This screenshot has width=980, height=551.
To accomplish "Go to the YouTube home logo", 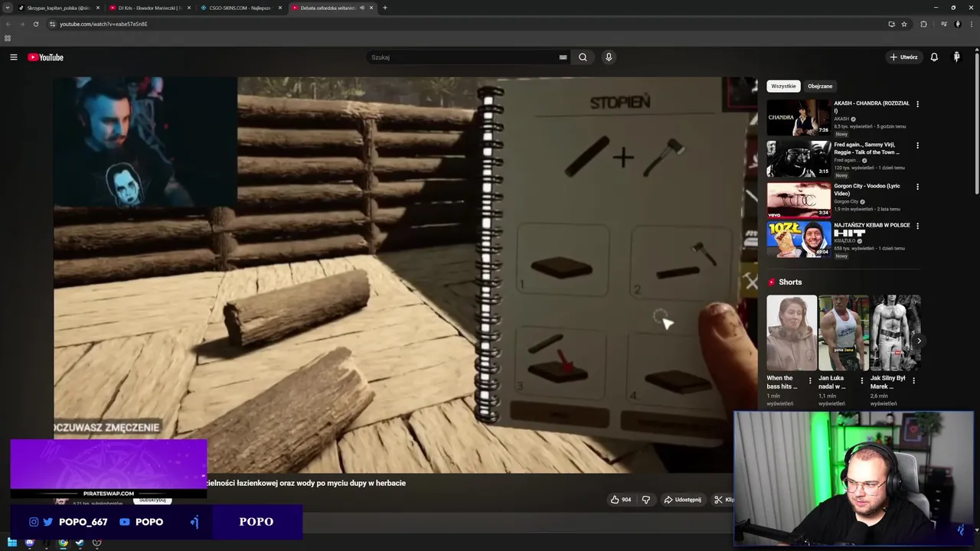I will [45, 57].
